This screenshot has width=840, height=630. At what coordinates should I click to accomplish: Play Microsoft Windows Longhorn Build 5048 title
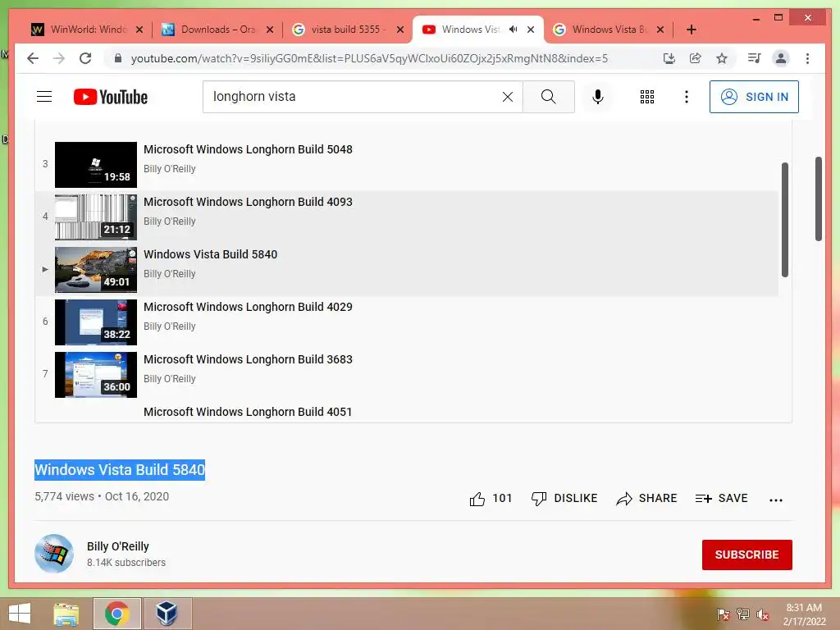click(x=248, y=149)
